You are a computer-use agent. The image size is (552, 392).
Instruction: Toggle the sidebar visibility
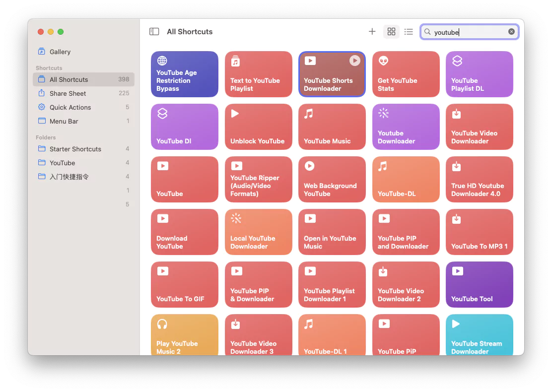(154, 31)
